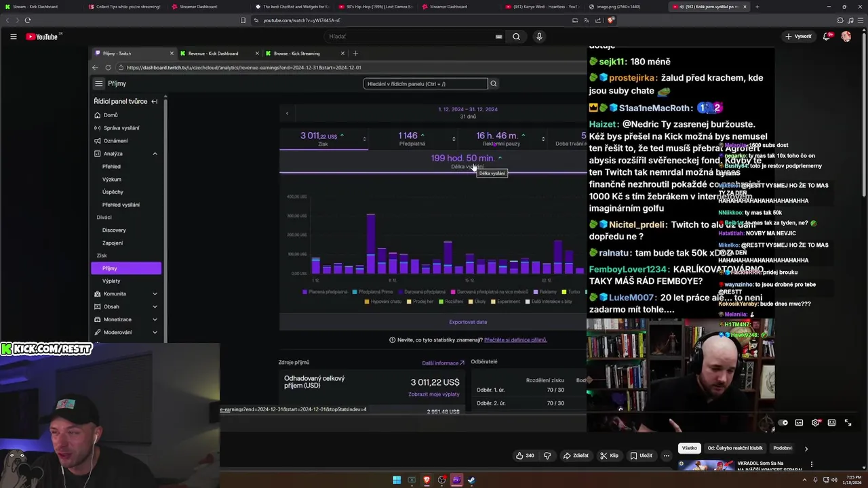Show next filter chips arrow
Viewport: 868px width, 488px height.
pos(806,448)
